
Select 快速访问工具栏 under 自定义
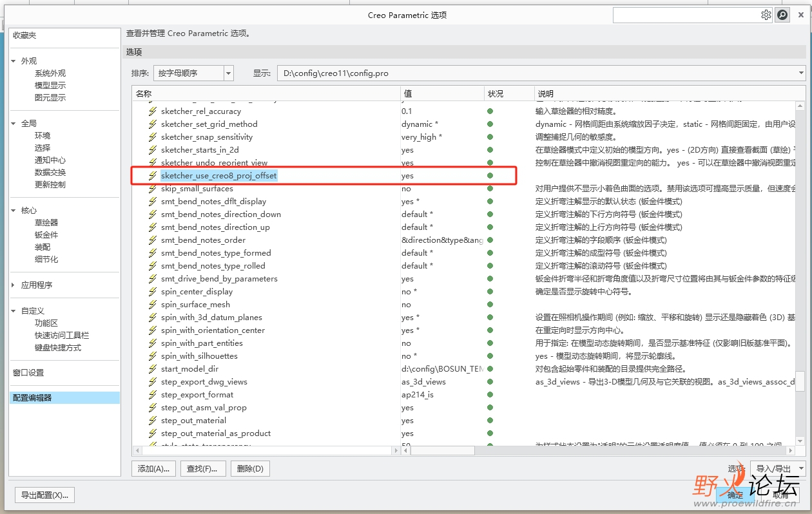pos(62,336)
